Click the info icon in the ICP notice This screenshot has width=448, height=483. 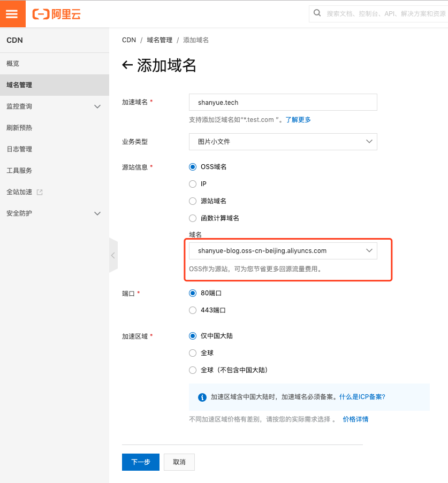pos(202,397)
